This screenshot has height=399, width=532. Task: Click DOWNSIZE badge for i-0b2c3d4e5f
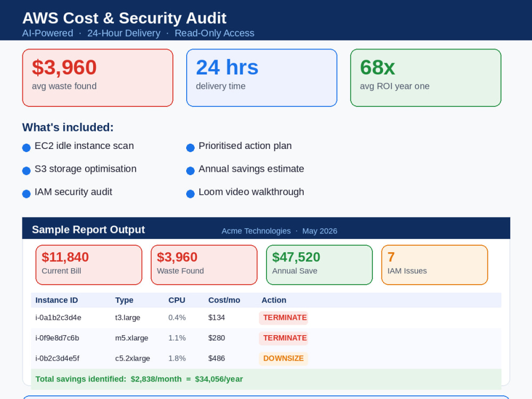[x=284, y=359]
